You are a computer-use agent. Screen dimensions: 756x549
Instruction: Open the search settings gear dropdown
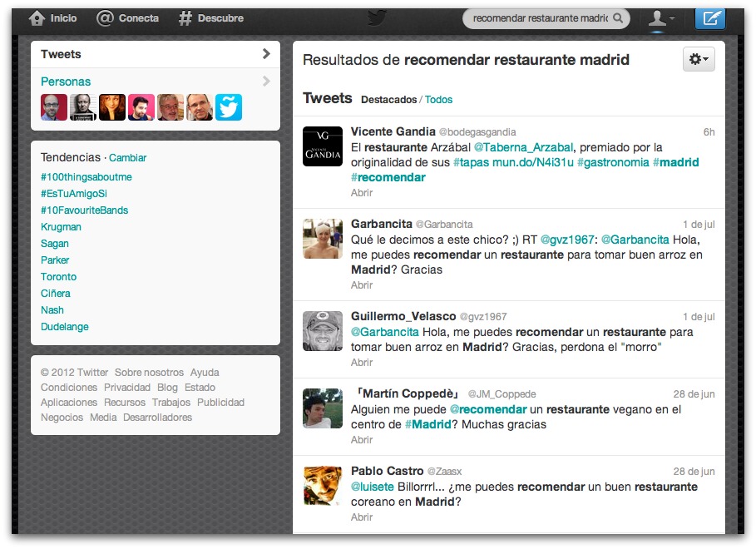click(x=699, y=59)
